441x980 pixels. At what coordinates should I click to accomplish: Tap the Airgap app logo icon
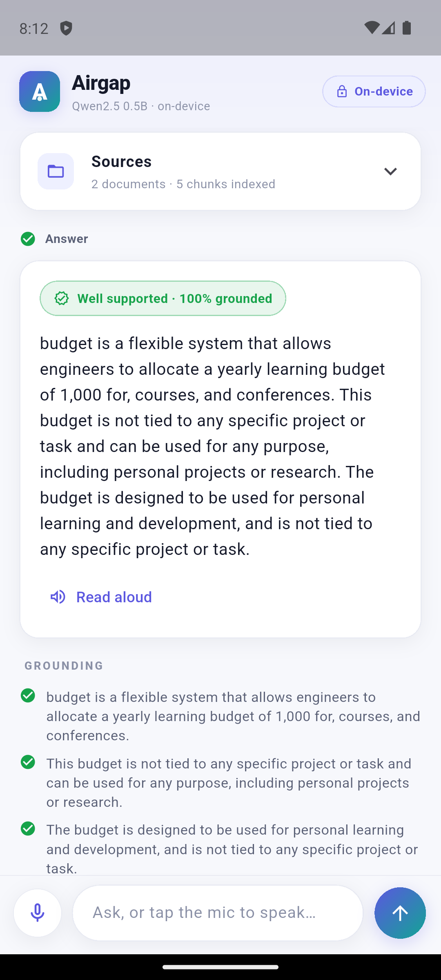click(x=40, y=91)
